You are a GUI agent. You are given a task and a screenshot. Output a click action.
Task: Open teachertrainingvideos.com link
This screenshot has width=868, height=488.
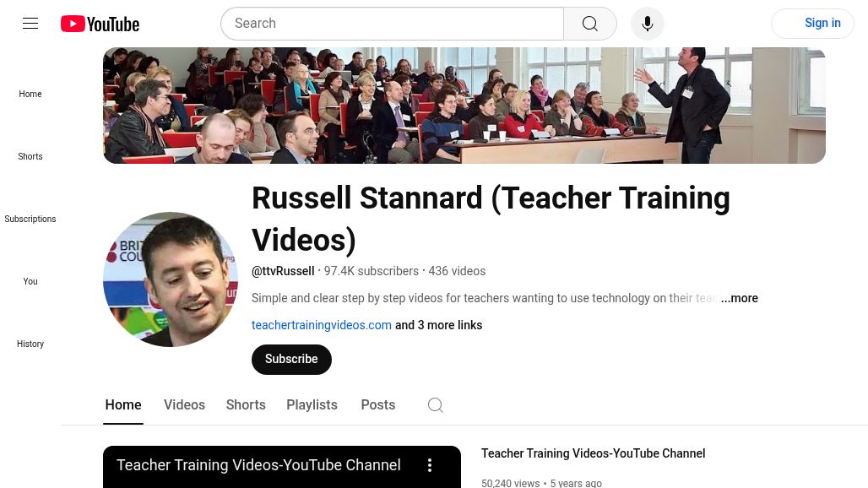tap(321, 325)
